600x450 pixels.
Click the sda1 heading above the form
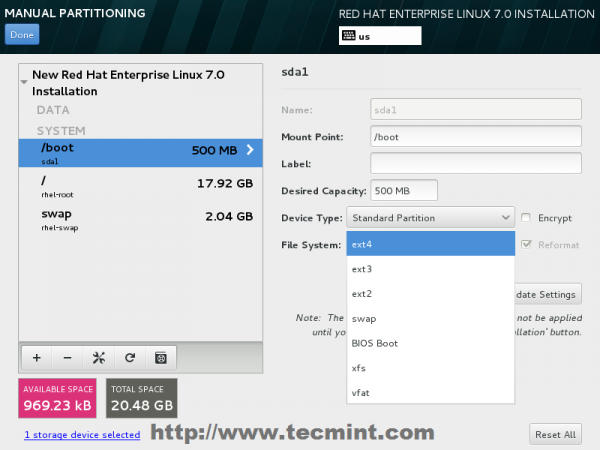tap(295, 72)
